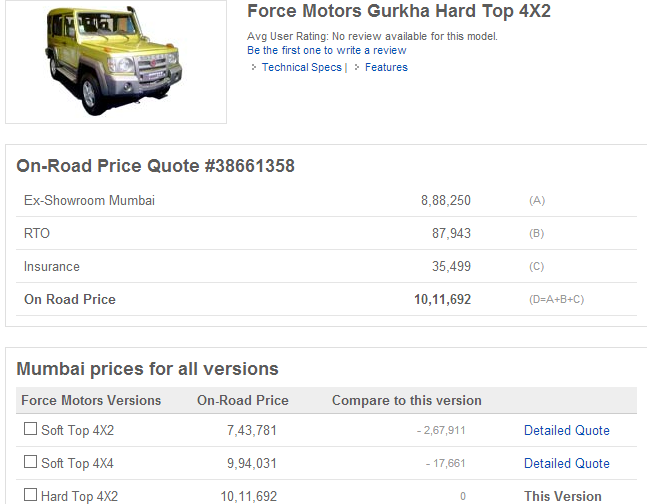Check the Hard Top 4X2 checkbox
Screen dimensions: 647x504
point(31,495)
